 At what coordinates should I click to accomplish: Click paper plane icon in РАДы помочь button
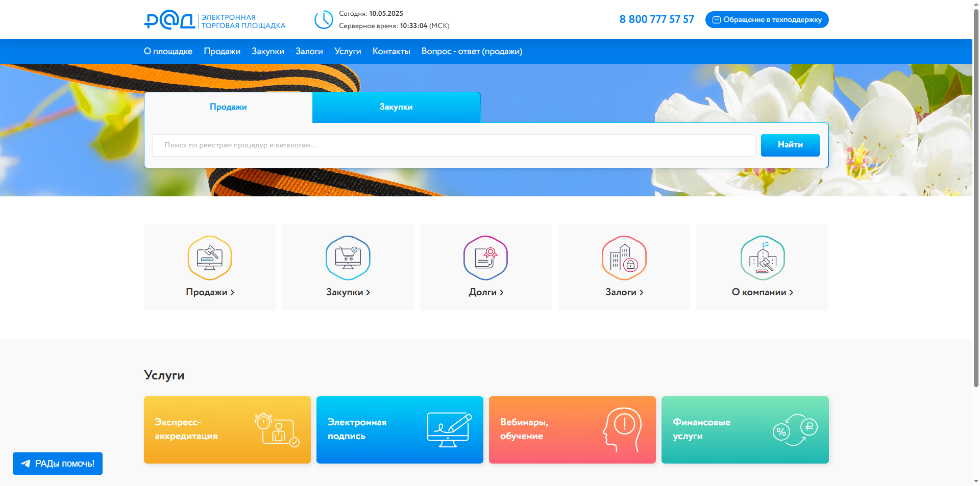[x=26, y=464]
